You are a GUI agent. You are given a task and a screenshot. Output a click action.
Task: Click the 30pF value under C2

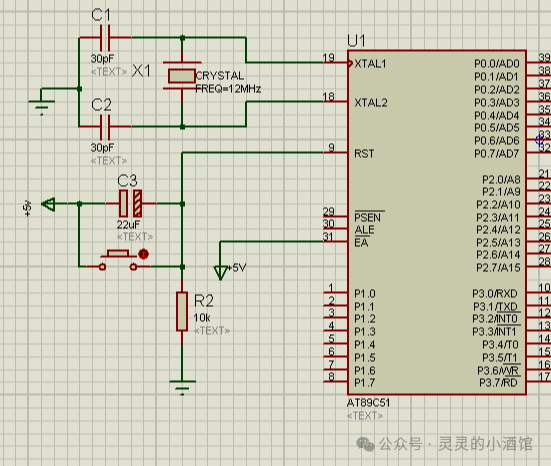click(102, 148)
